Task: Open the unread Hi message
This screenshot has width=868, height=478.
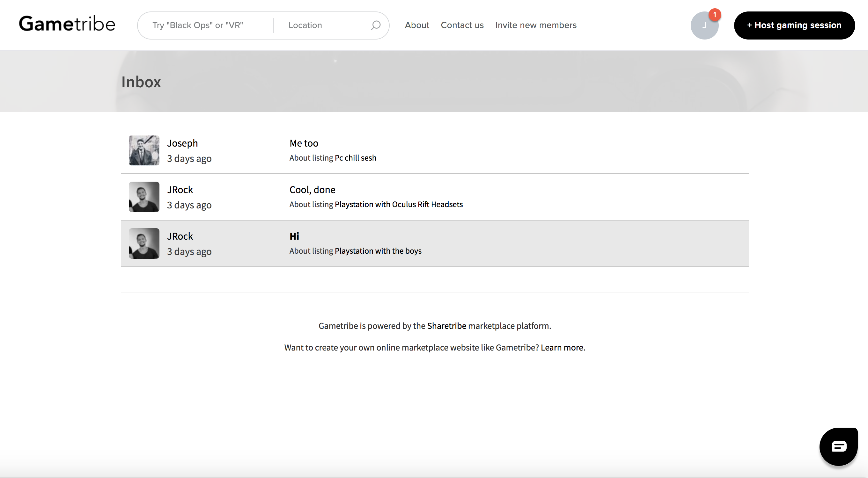Action: pos(294,236)
